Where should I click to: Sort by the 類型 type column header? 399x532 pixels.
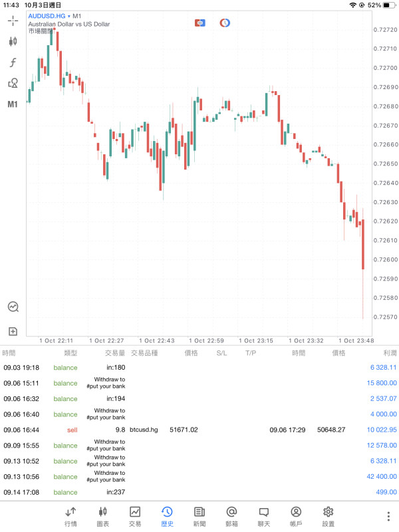70,353
